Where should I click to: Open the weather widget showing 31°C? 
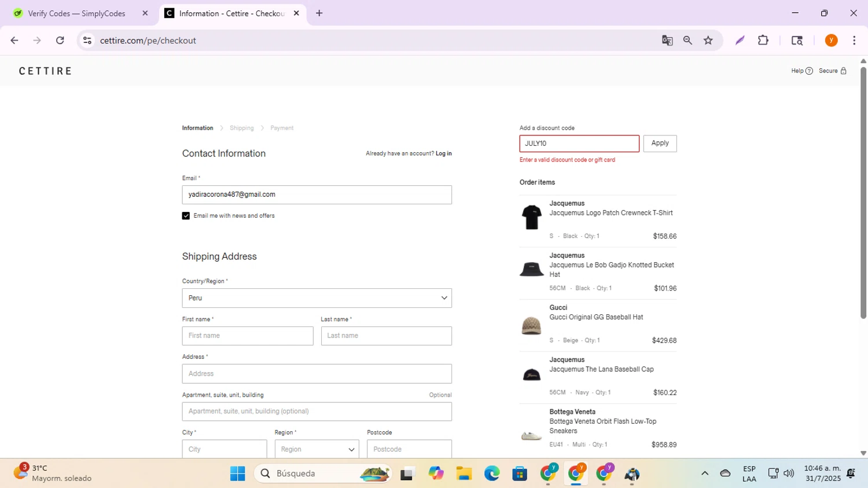point(52,473)
